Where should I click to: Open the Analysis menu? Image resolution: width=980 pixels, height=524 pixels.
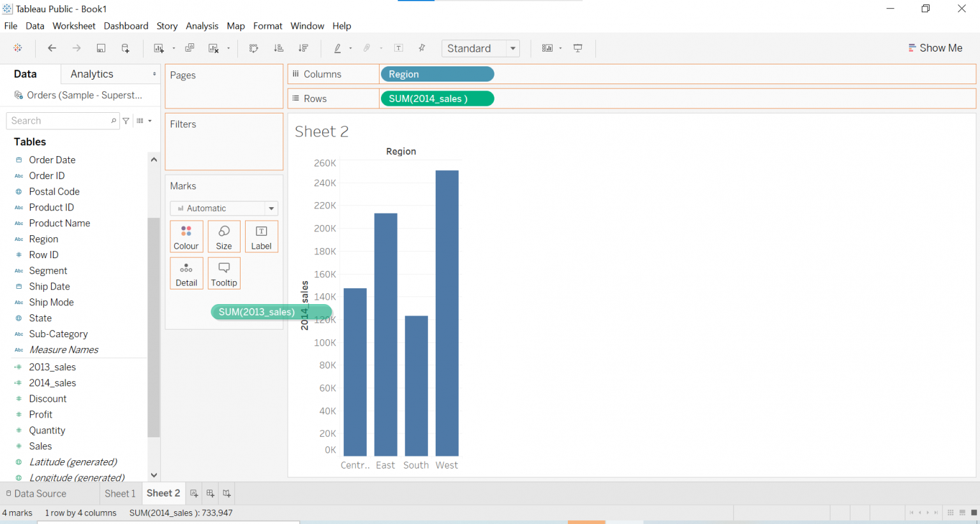tap(202, 26)
